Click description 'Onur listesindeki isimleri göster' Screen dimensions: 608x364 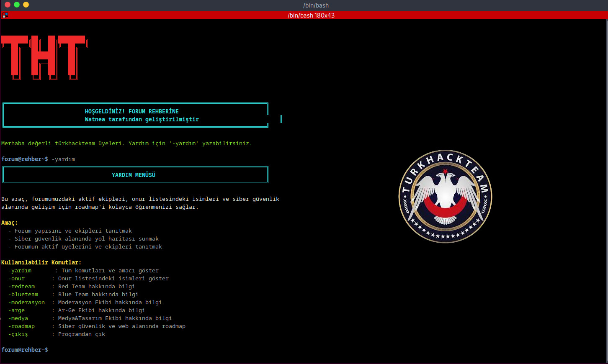[113, 278]
